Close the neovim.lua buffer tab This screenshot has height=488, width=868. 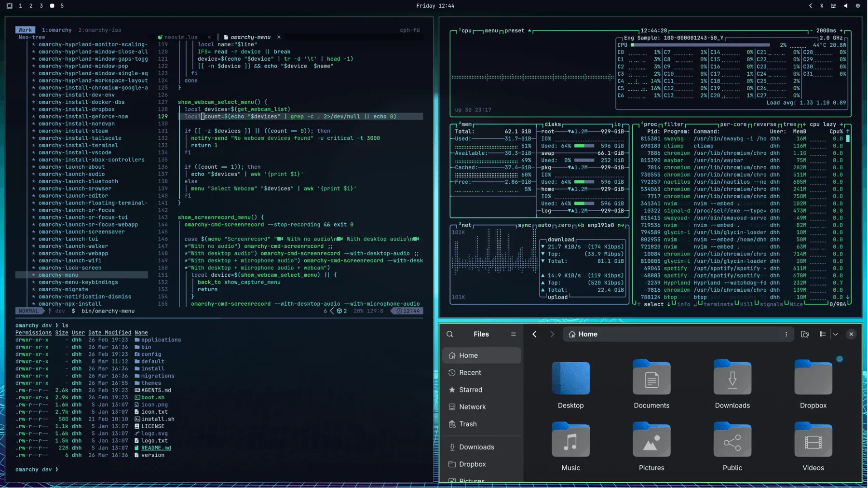(x=209, y=37)
